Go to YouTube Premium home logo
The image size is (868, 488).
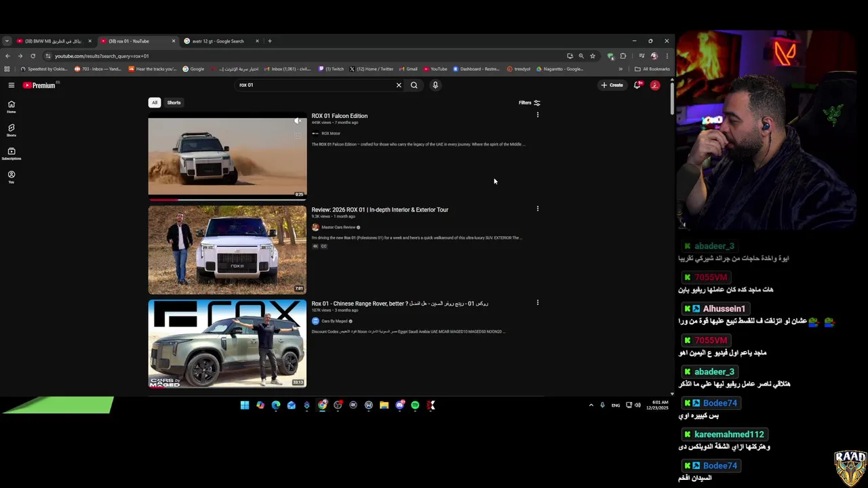[39, 85]
